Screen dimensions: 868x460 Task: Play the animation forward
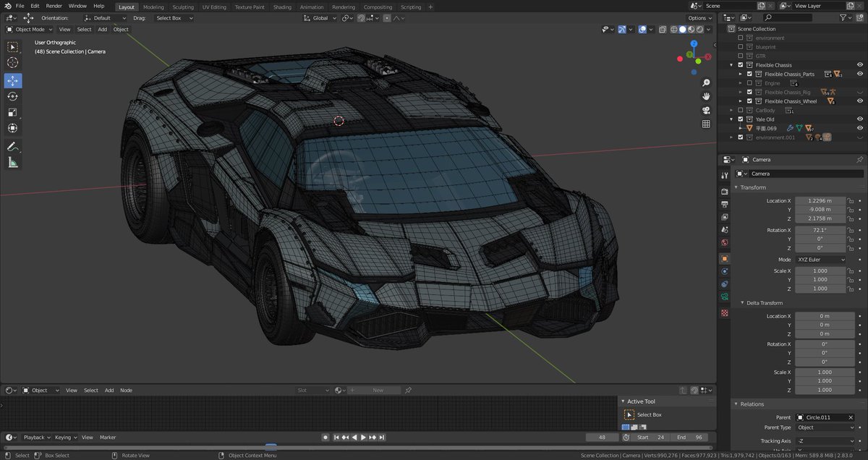(x=363, y=438)
